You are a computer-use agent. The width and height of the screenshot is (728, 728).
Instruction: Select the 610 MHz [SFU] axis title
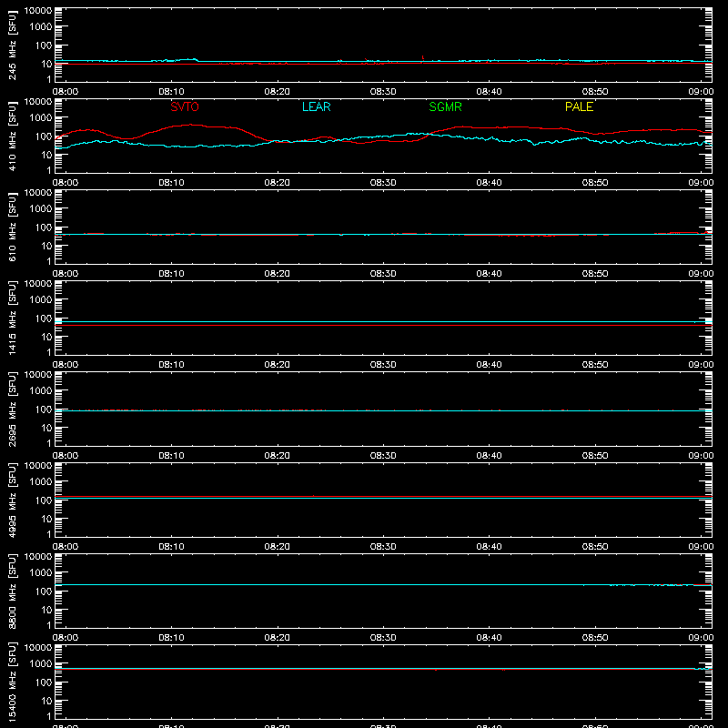[x=12, y=227]
